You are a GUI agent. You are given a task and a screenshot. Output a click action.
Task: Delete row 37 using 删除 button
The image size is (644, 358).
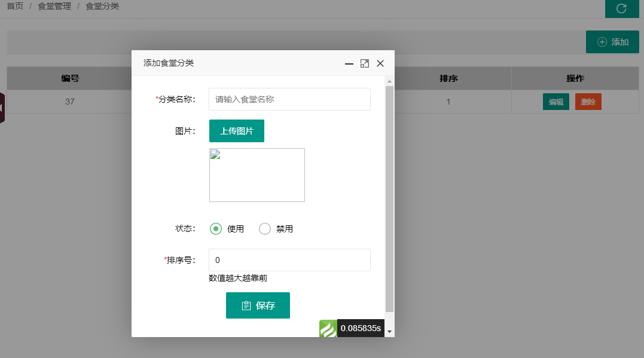coord(588,102)
